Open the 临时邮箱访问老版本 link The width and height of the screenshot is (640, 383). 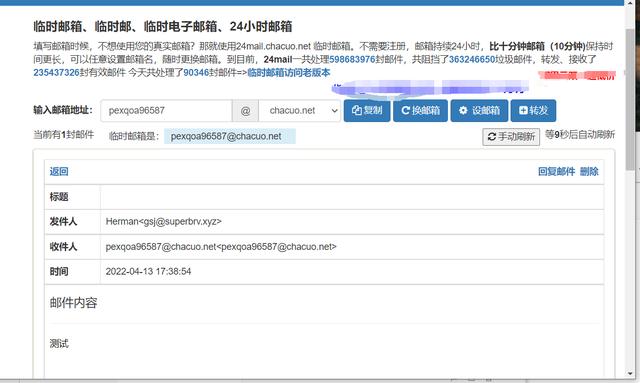[x=289, y=73]
